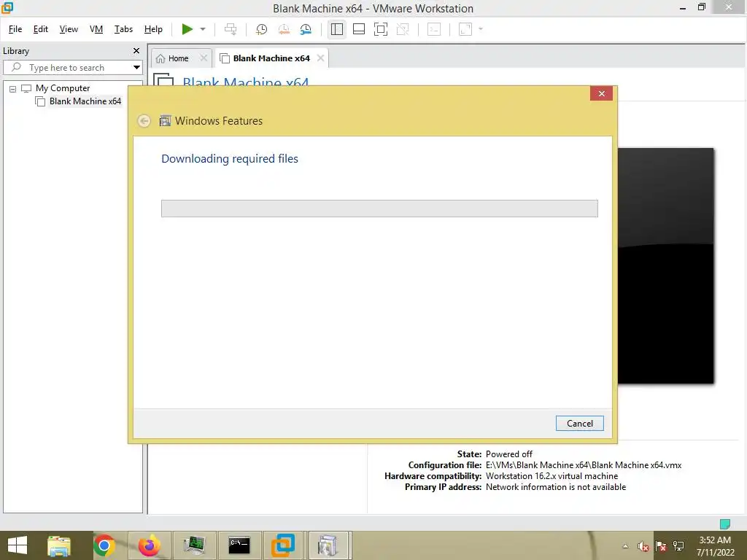
Task: Click the Unity mode toolbar icon
Action: pos(403,29)
